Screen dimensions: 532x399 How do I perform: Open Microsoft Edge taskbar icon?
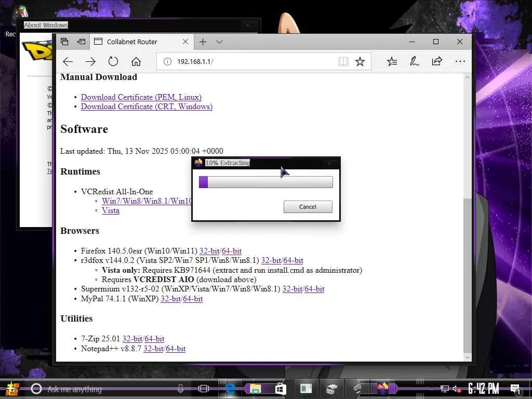tap(230, 389)
